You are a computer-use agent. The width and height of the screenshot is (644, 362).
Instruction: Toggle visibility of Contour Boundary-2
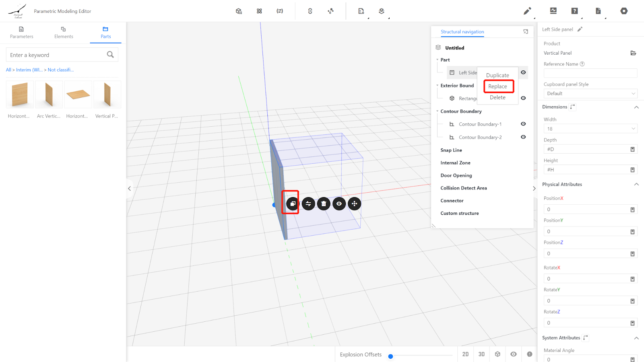(523, 137)
